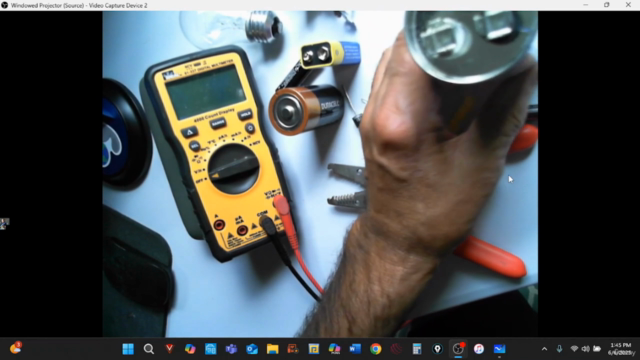Viewport: 640px width, 360px height.
Task: Close the Windowed Projector window
Action: [628, 5]
